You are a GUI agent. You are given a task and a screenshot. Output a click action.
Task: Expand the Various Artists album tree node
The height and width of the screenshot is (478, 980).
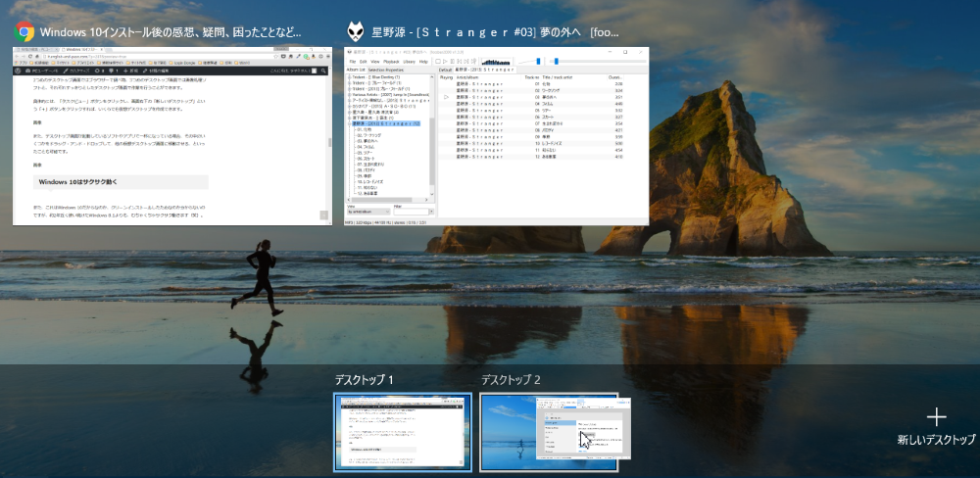(x=351, y=95)
